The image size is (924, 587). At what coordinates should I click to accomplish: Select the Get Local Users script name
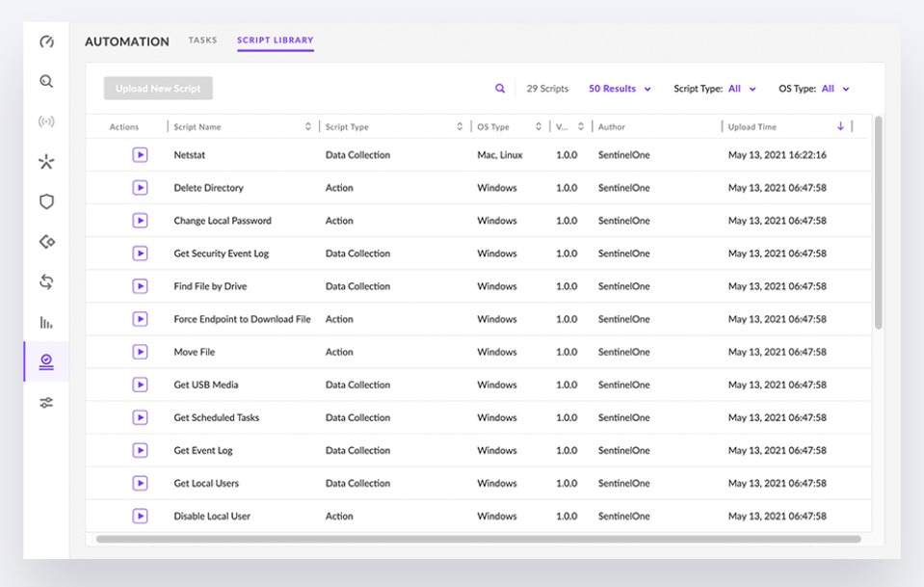206,483
